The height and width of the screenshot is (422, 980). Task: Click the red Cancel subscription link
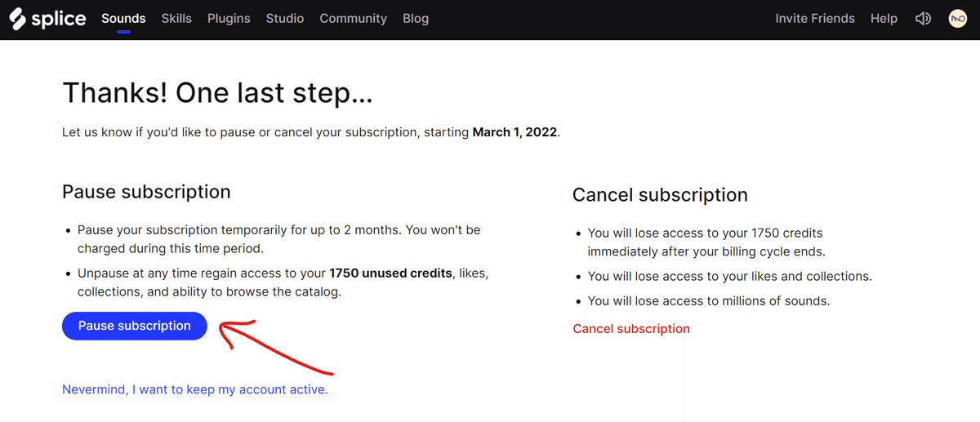pyautogui.click(x=631, y=329)
